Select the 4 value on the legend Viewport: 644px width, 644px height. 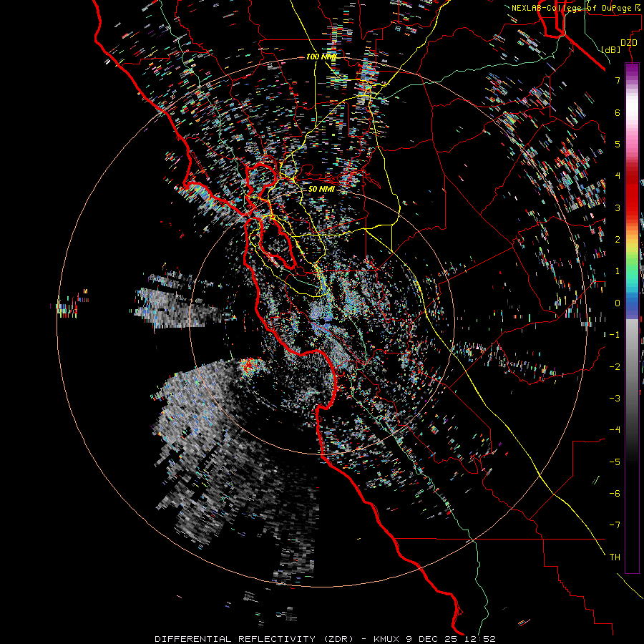[618, 176]
